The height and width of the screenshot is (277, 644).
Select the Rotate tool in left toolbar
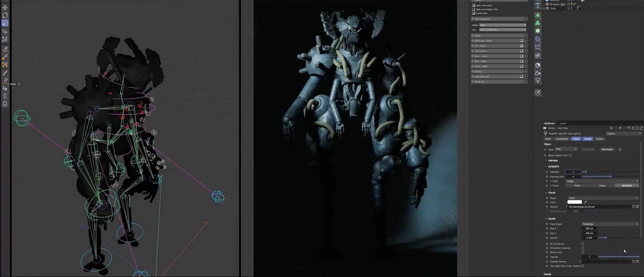(x=5, y=15)
